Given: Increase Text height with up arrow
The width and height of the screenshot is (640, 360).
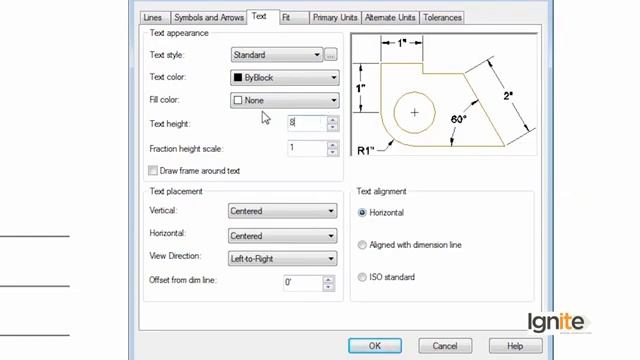Looking at the screenshot, I should (333, 120).
